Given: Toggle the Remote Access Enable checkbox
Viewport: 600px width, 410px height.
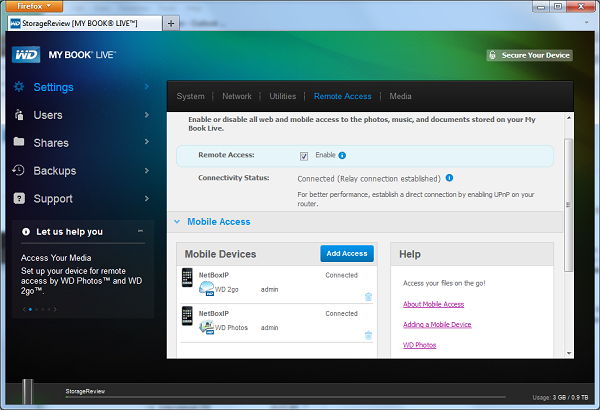Looking at the screenshot, I should pos(304,156).
